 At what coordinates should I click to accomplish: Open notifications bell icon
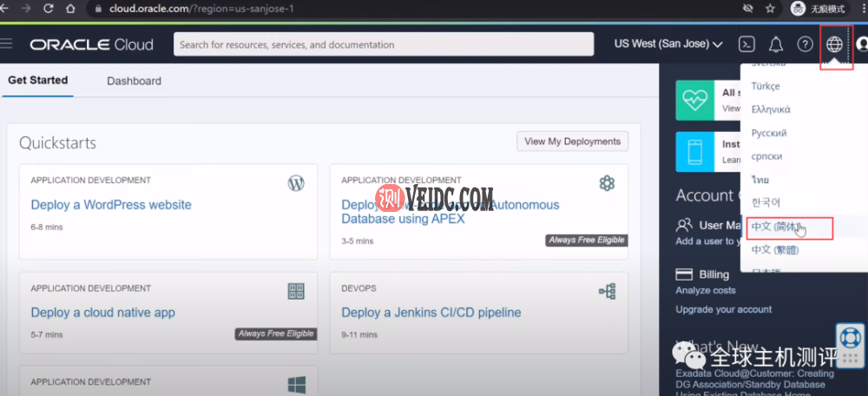tap(775, 44)
